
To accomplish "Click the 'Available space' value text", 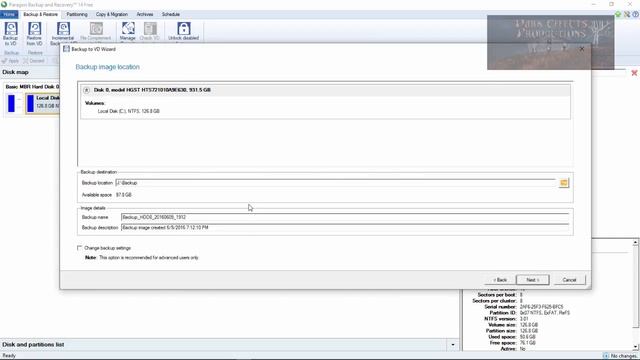I will point(124,195).
